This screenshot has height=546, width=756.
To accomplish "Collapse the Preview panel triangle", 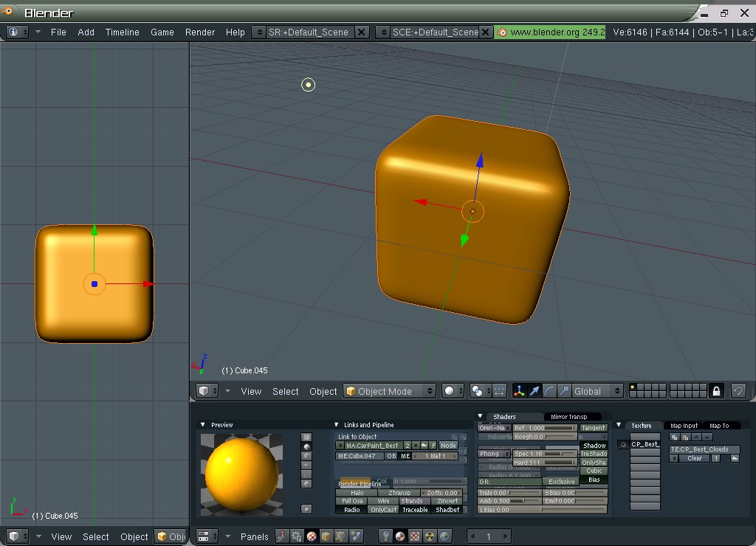I will coord(203,424).
